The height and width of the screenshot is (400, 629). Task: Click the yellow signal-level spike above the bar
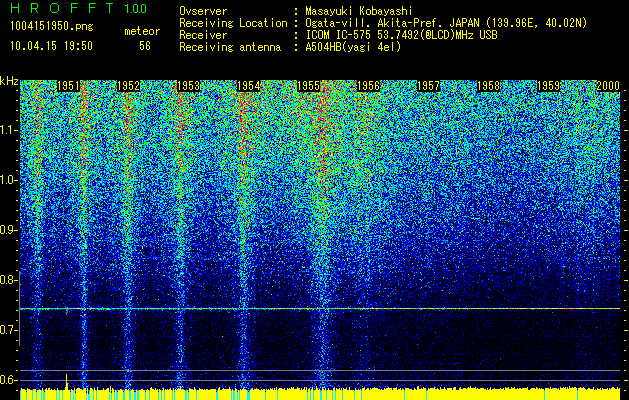click(x=67, y=381)
